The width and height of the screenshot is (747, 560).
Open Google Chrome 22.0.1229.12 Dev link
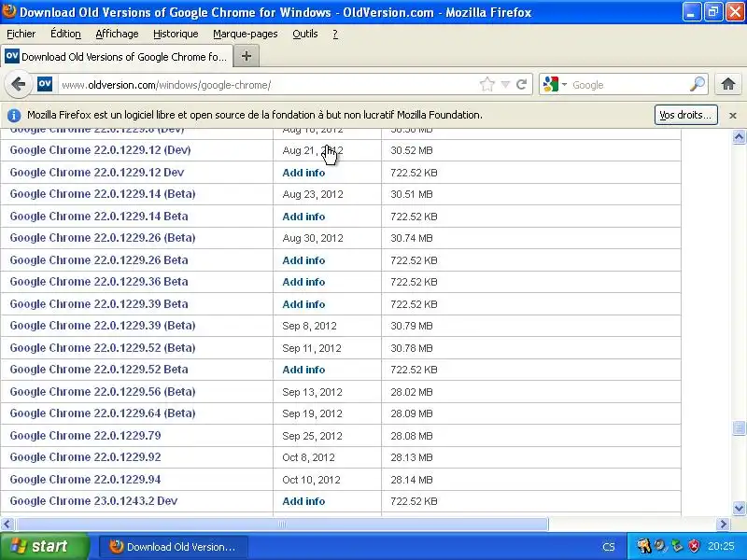(97, 173)
